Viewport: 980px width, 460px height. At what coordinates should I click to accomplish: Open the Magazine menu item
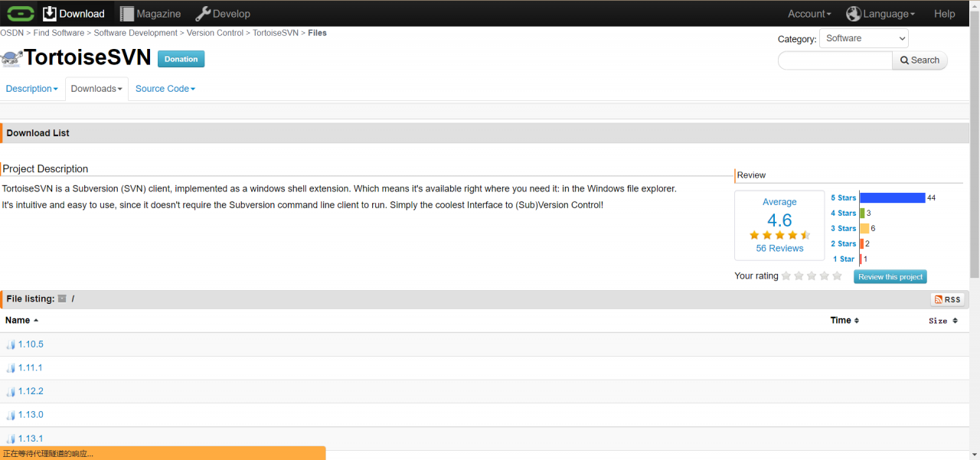150,14
